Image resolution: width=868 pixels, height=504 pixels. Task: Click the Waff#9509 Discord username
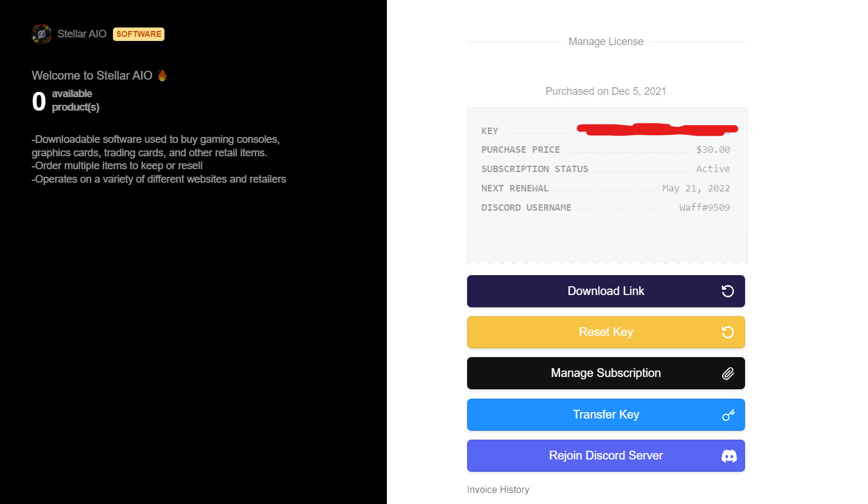(705, 207)
